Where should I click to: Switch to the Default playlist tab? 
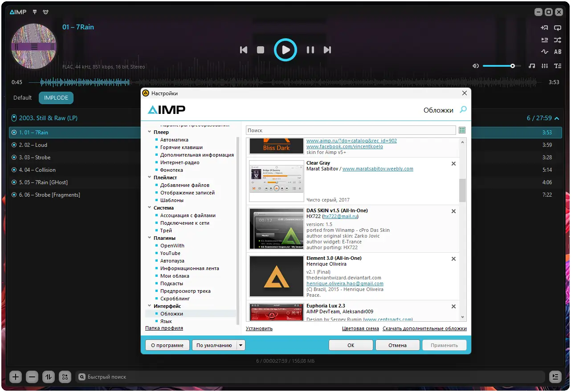click(23, 98)
